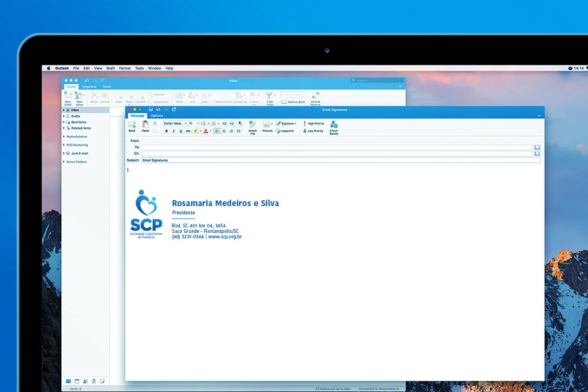Open the numbered list dropdown arrow
The image size is (588, 392).
click(x=218, y=123)
